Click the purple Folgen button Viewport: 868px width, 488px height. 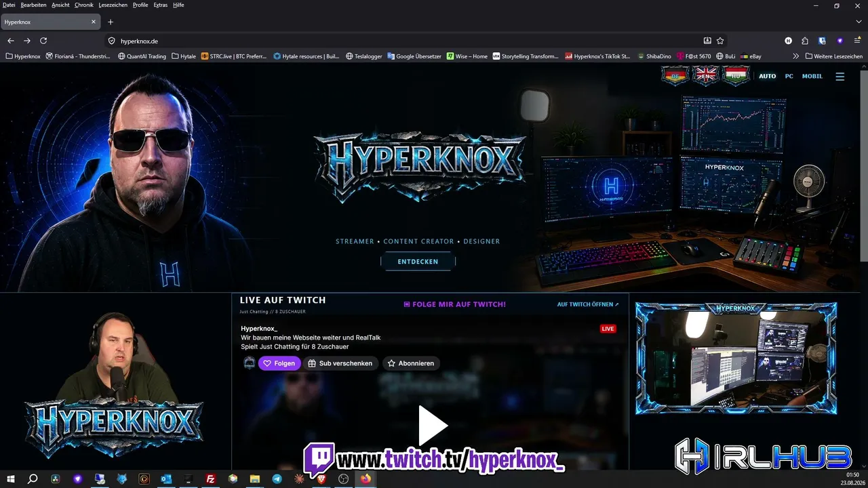pos(279,363)
